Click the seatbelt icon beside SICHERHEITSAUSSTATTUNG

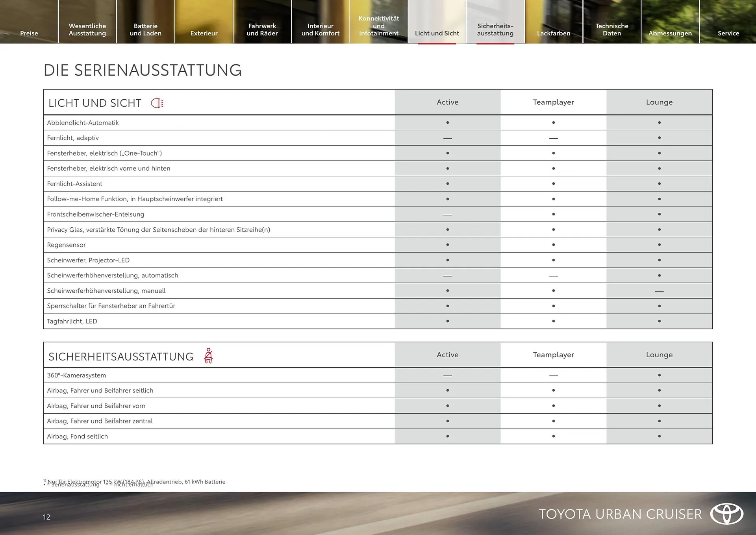tap(209, 355)
